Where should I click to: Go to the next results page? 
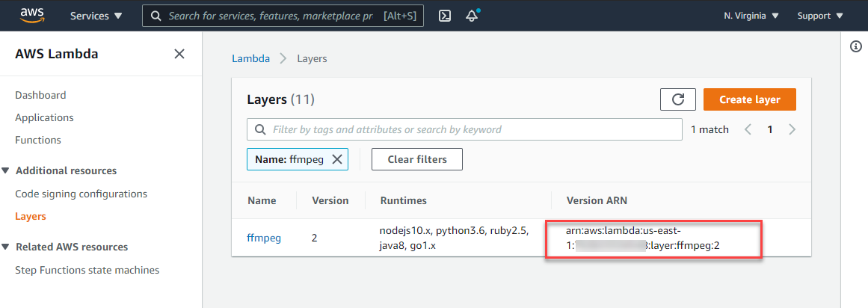coord(792,129)
